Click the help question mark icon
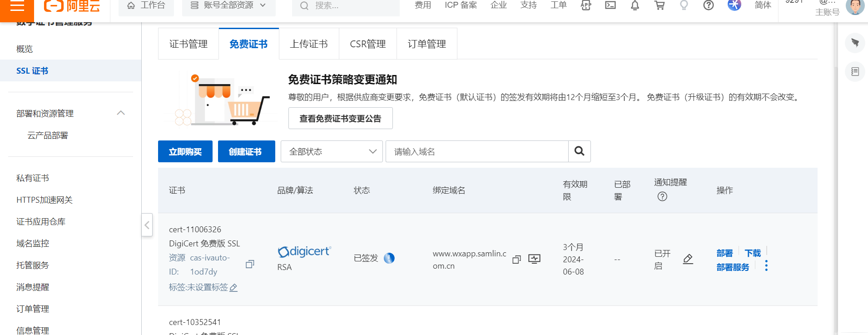 click(x=708, y=5)
